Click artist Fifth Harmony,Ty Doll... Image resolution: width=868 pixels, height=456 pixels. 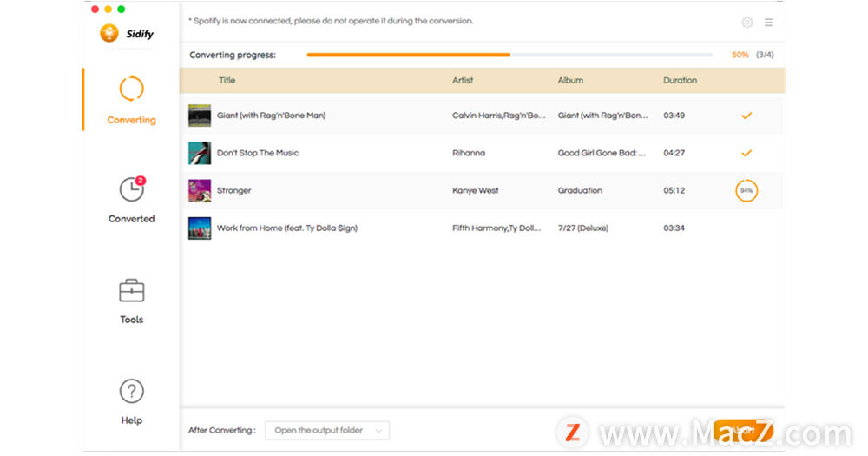pyautogui.click(x=496, y=228)
